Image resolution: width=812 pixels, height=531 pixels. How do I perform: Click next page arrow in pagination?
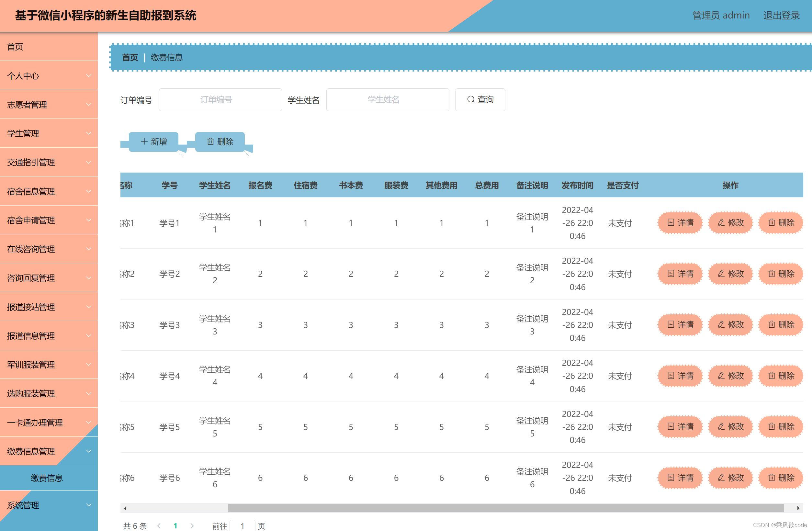[192, 526]
